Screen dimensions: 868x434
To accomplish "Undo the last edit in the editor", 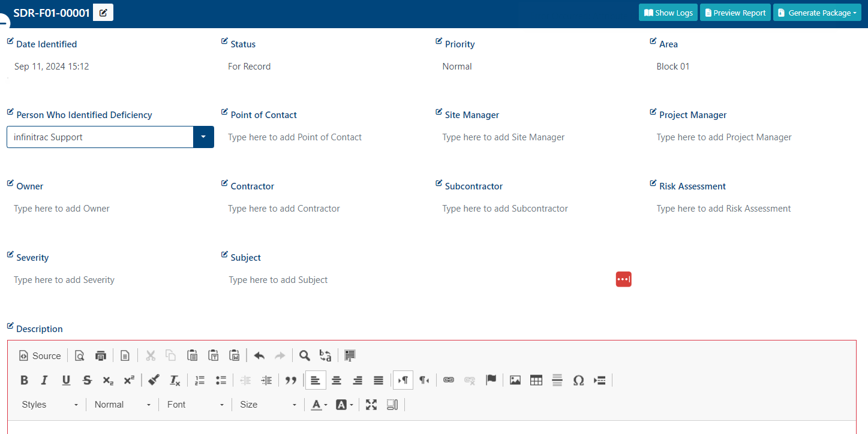I will click(x=259, y=355).
